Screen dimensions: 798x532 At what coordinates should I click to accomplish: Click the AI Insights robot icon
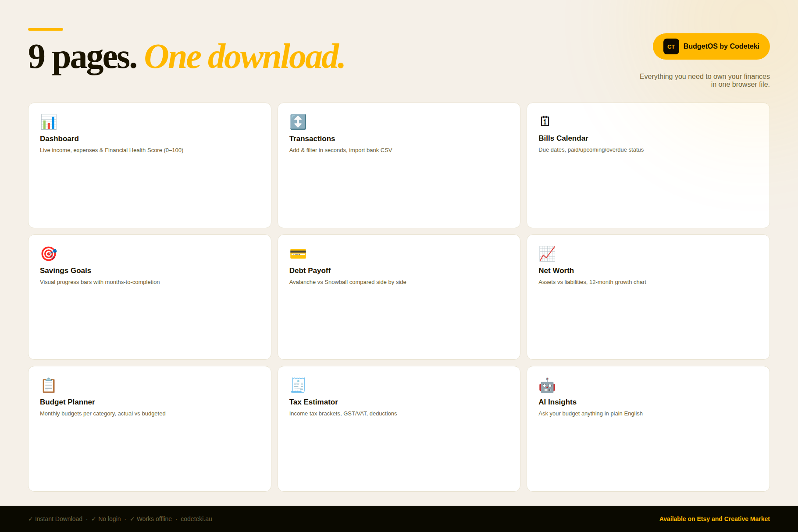coord(547,385)
